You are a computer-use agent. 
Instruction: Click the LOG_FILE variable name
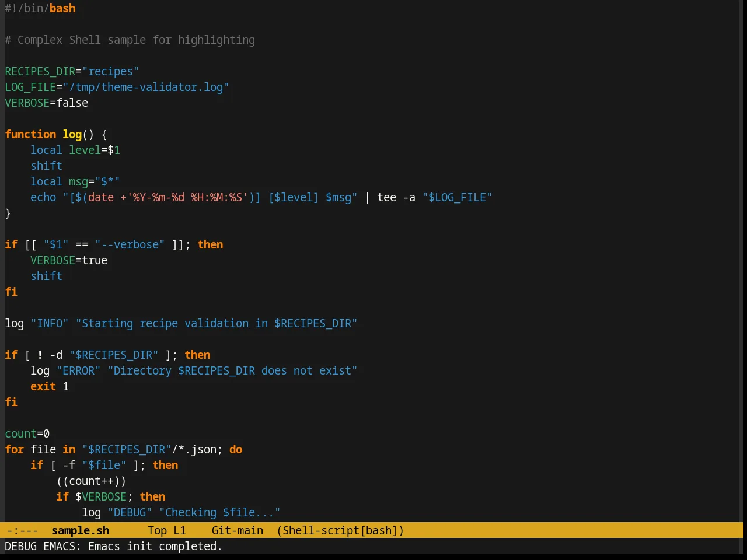click(x=30, y=87)
